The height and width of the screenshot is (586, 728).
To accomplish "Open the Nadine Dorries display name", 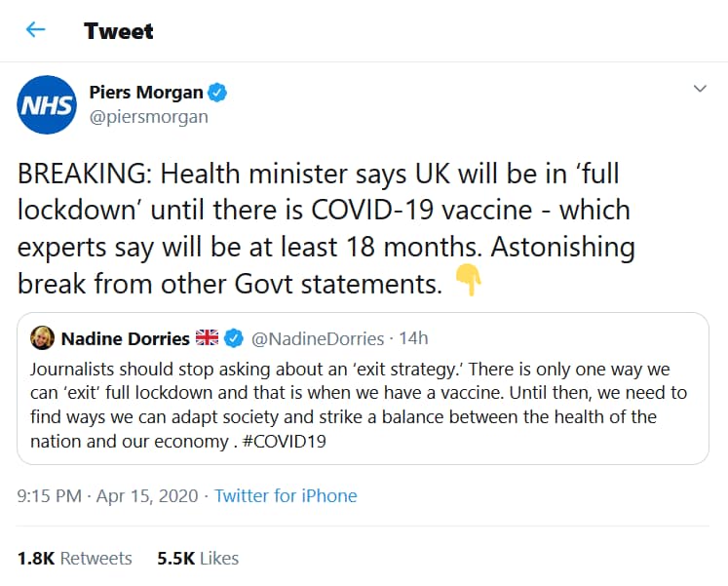I will pos(126,338).
